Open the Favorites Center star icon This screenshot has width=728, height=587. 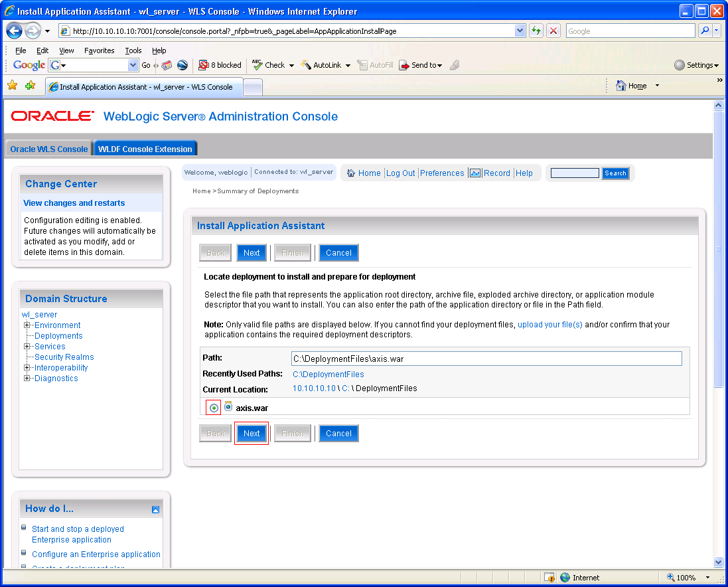[x=13, y=86]
